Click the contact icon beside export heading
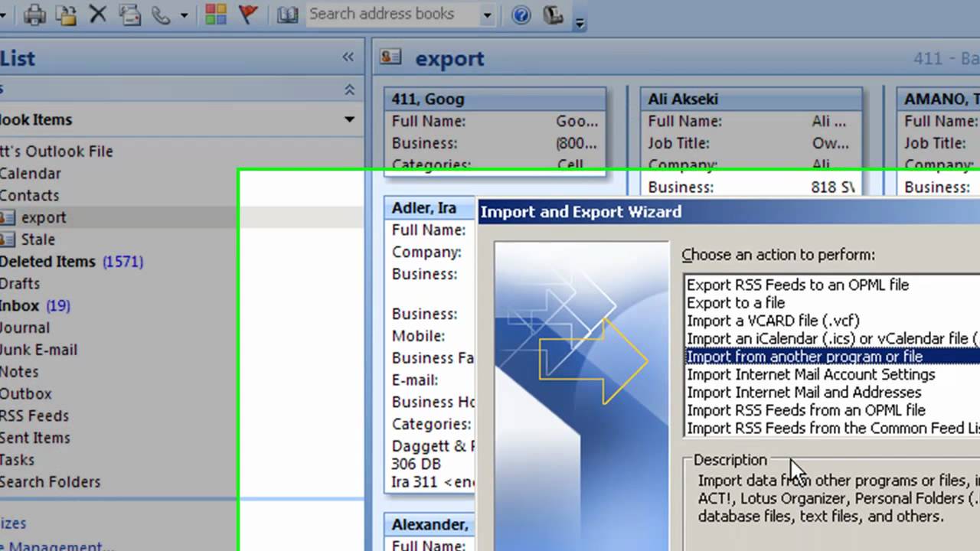Image resolution: width=980 pixels, height=551 pixels. (390, 57)
